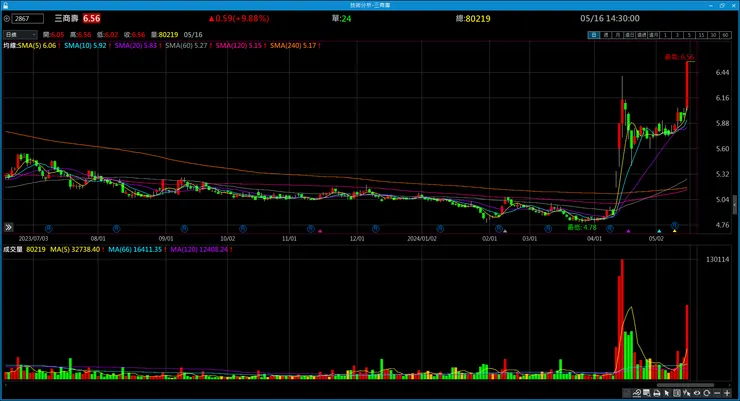740x401 pixels.
Task: Toggle the eye visibility icon
Action: pos(697,393)
